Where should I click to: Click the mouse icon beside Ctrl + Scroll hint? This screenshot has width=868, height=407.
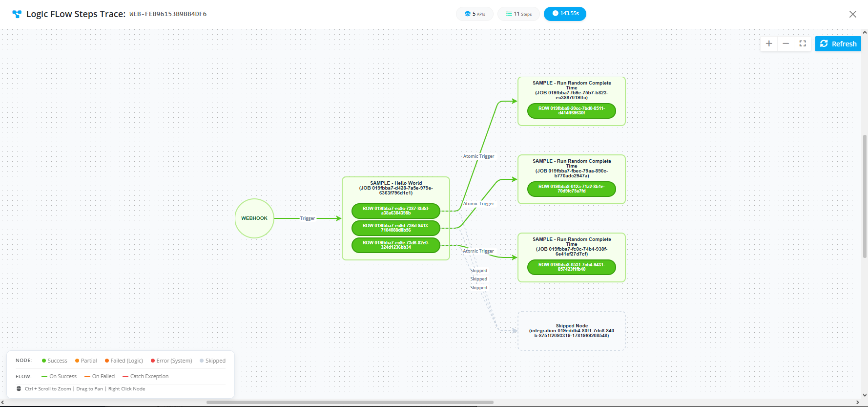pos(19,389)
